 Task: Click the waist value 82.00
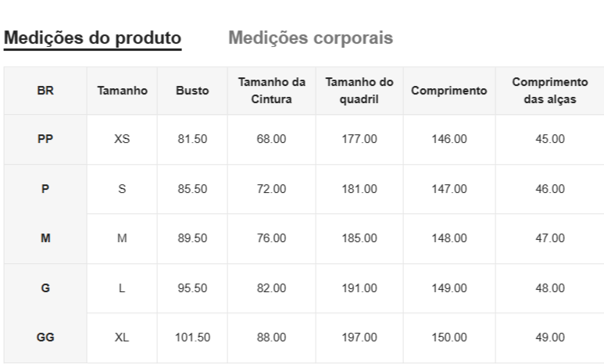(x=271, y=287)
